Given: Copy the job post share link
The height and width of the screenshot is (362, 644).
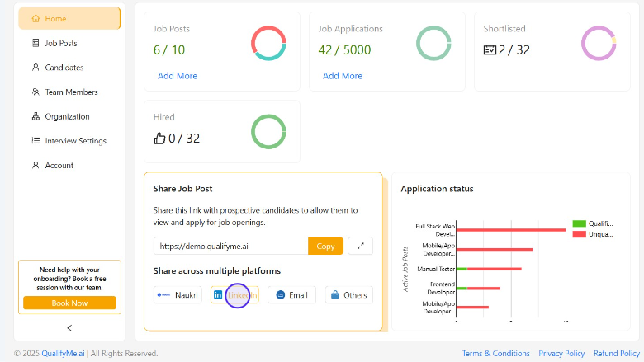Looking at the screenshot, I should [325, 246].
